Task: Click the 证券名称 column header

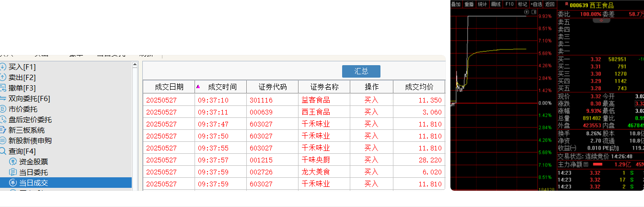Action: coord(324,87)
